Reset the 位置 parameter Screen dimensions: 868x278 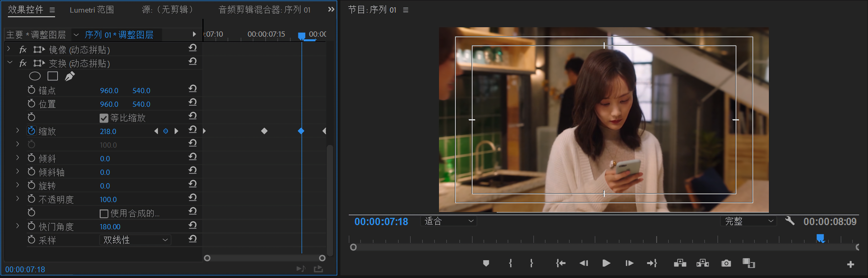tap(193, 102)
